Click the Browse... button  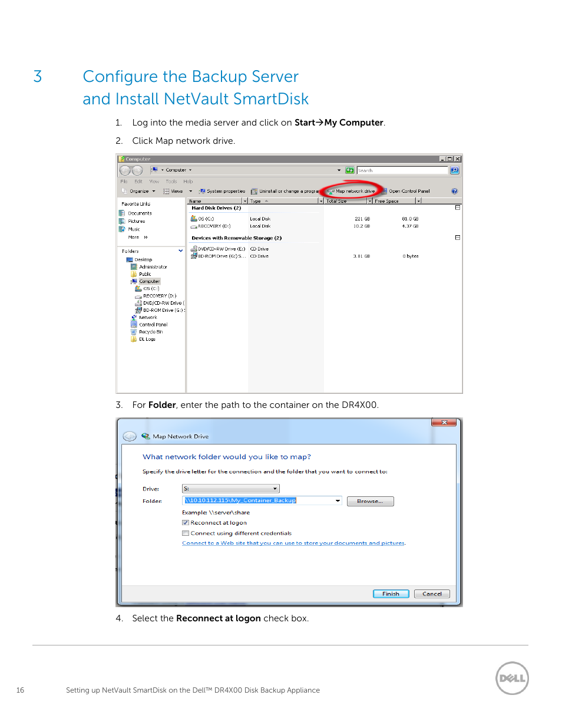click(x=370, y=501)
